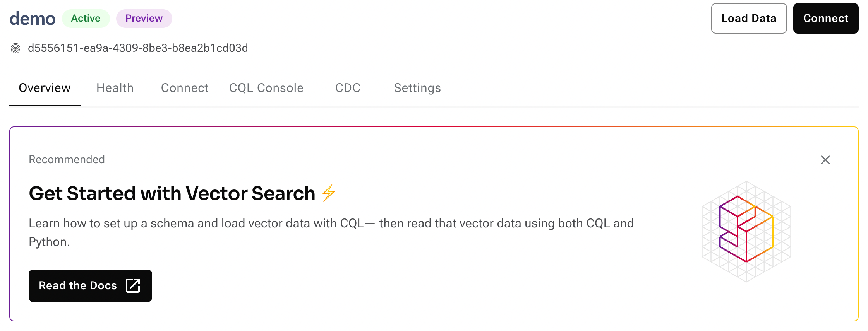
Task: Click the purple Preview badge
Action: tap(144, 19)
